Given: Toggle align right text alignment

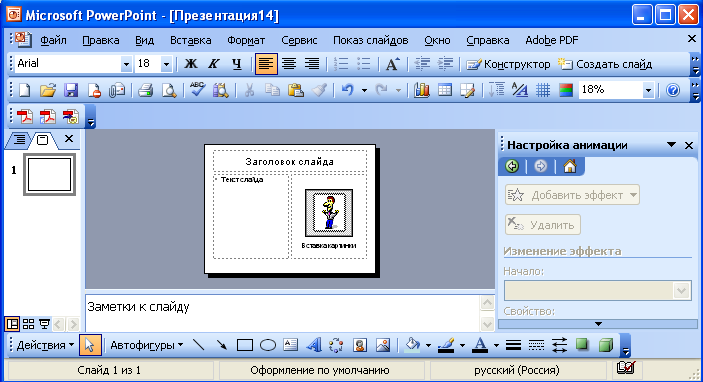Looking at the screenshot, I should click(x=312, y=64).
